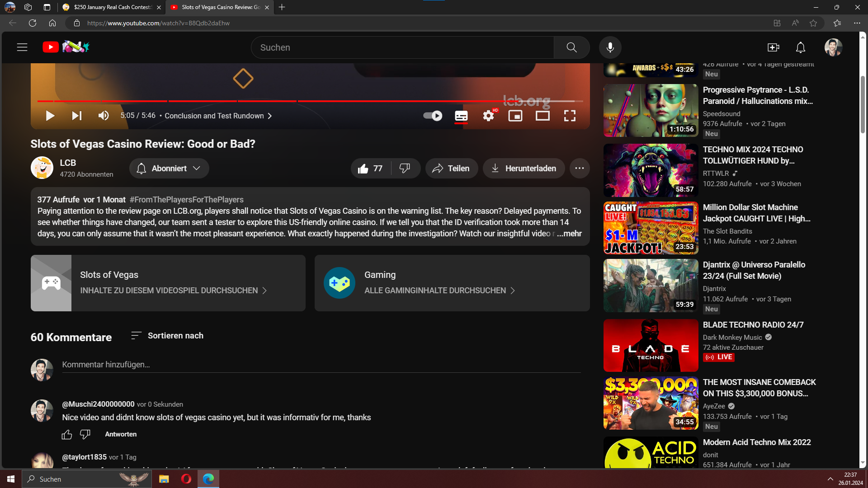Like the video with 77 likes
Viewport: 868px width, 488px height.
(x=371, y=169)
